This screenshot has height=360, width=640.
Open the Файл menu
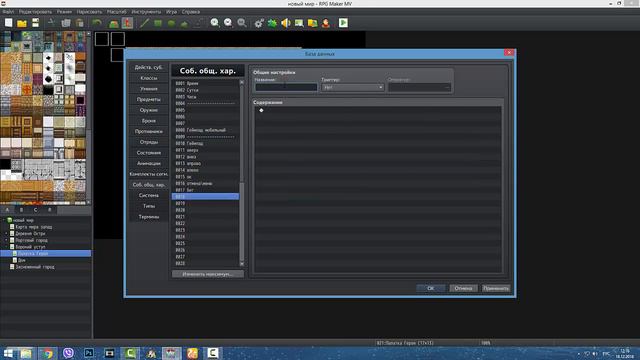point(8,12)
